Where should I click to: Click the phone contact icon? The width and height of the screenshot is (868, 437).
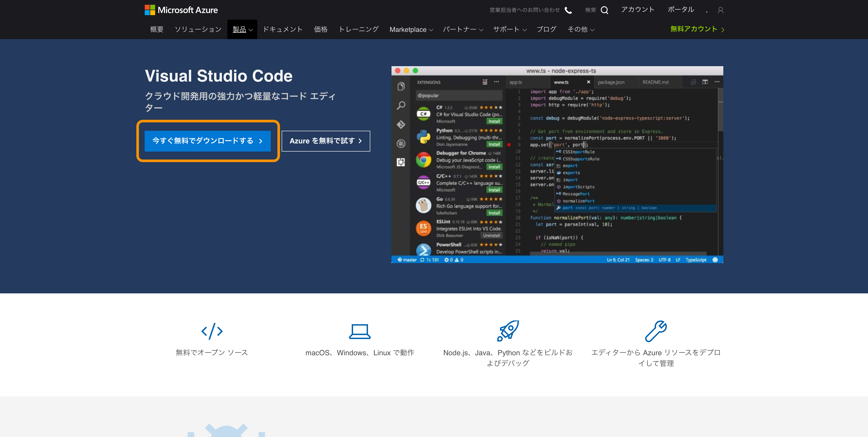pos(568,10)
